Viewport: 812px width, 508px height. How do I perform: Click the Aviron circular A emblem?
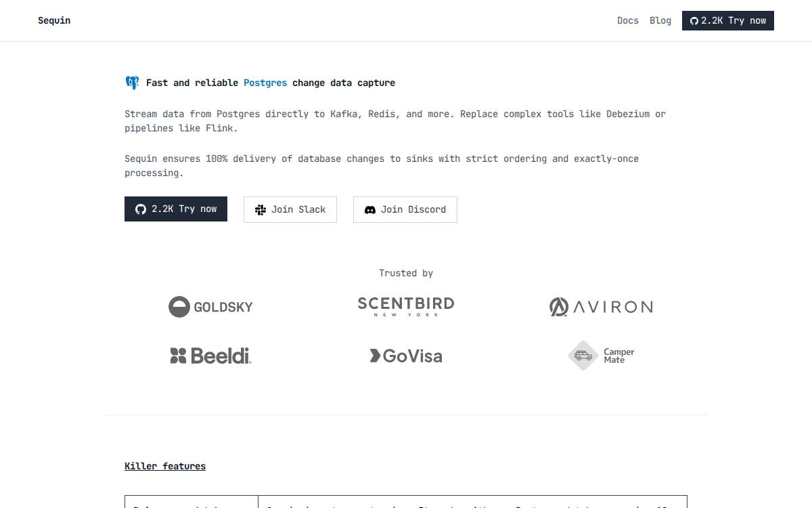559,307
